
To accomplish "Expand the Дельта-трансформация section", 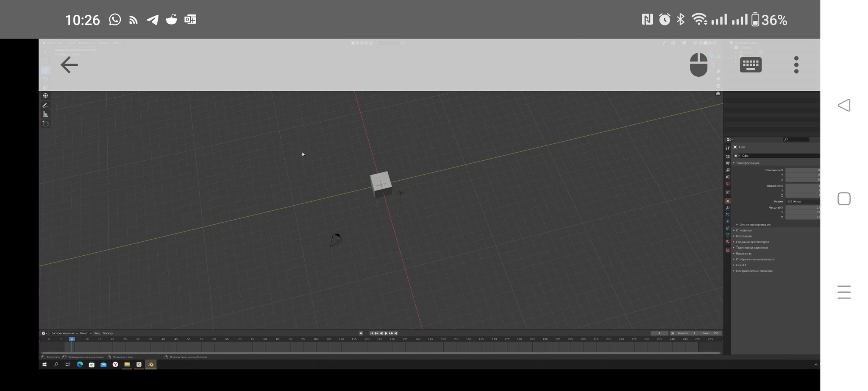I will coord(754,225).
